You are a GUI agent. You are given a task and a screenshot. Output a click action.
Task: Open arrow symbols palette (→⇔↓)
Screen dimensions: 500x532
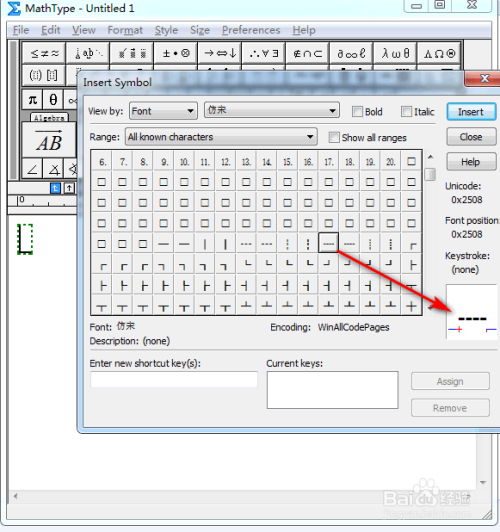(x=220, y=53)
